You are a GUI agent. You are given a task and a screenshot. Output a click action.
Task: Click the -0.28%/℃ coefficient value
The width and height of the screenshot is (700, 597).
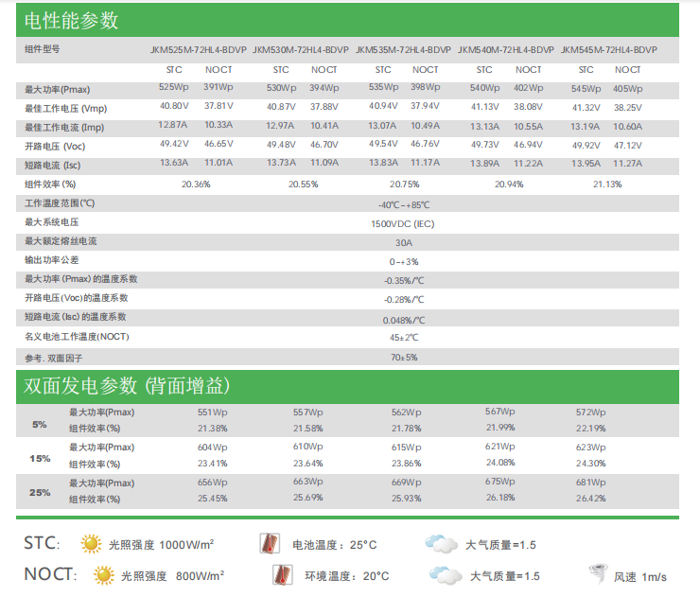click(404, 300)
